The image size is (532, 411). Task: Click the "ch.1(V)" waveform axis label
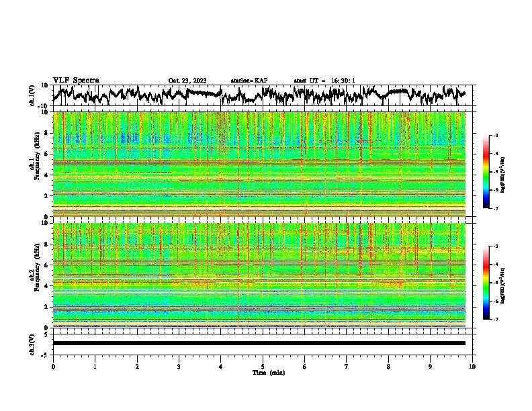pos(32,95)
